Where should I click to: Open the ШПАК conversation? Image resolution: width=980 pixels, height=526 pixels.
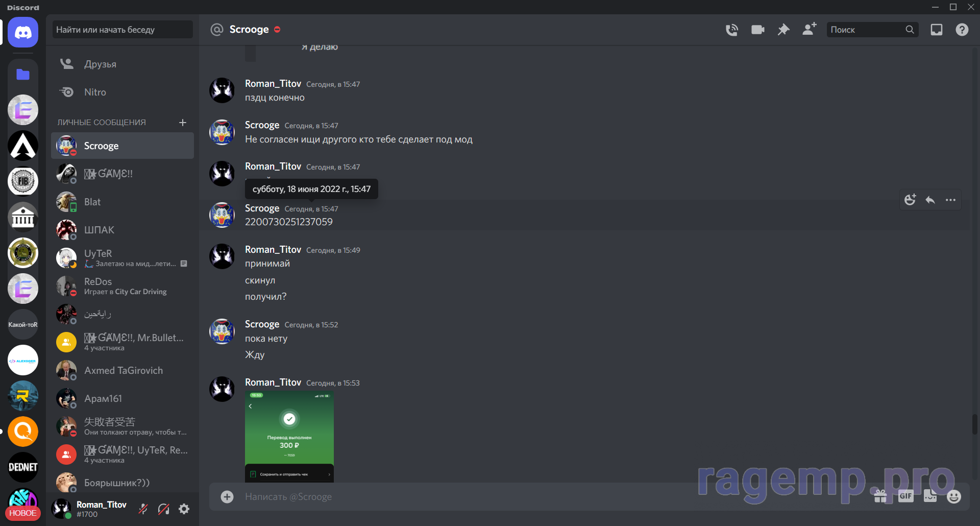(122, 230)
